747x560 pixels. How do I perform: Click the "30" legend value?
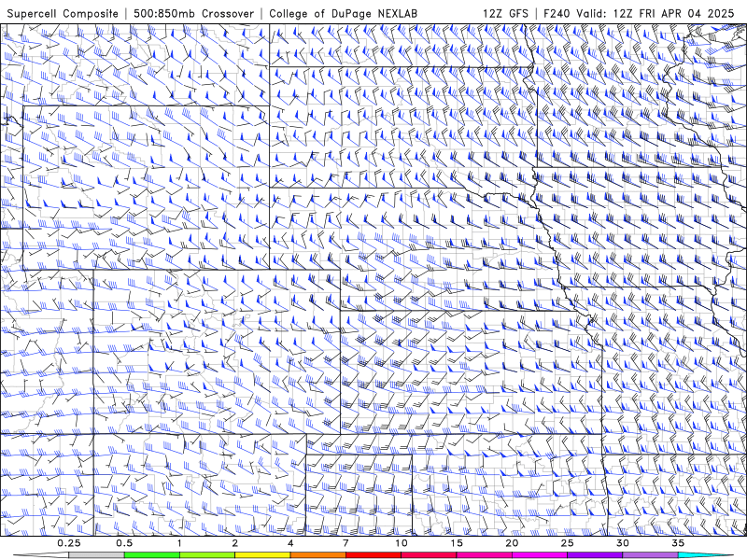pos(623,543)
